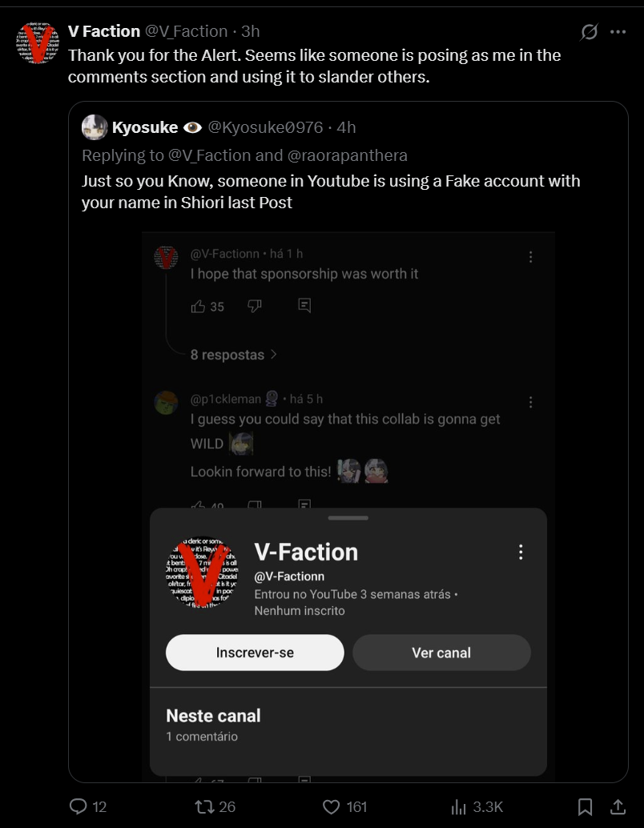Dislike the sponsorship comment
Viewport: 644px width, 828px height.
pos(255,306)
